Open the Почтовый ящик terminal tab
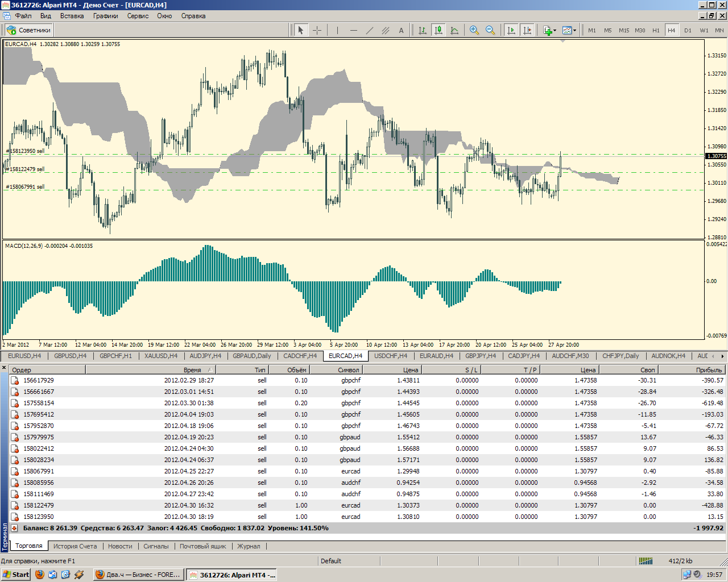Screen dimensions: 728x582 [203, 546]
